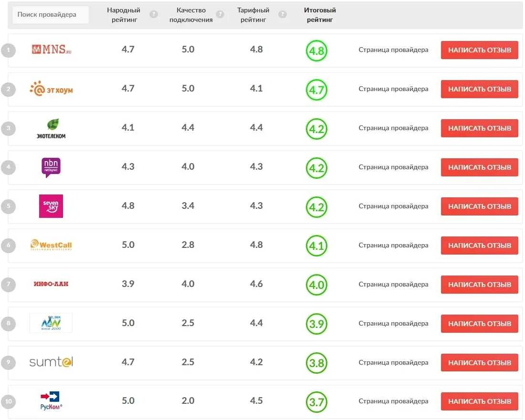Click Написать отзыв button for Инфо-Лан
The height and width of the screenshot is (420, 525).
(479, 285)
